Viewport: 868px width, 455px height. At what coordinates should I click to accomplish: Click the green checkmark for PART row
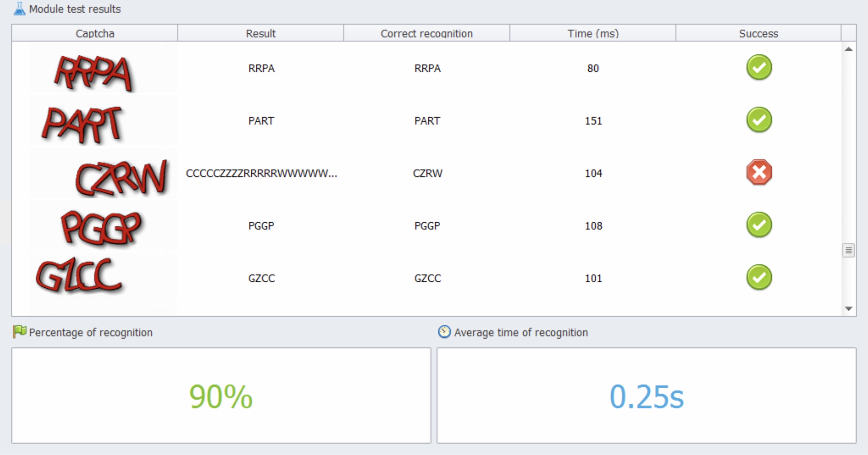pyautogui.click(x=759, y=120)
